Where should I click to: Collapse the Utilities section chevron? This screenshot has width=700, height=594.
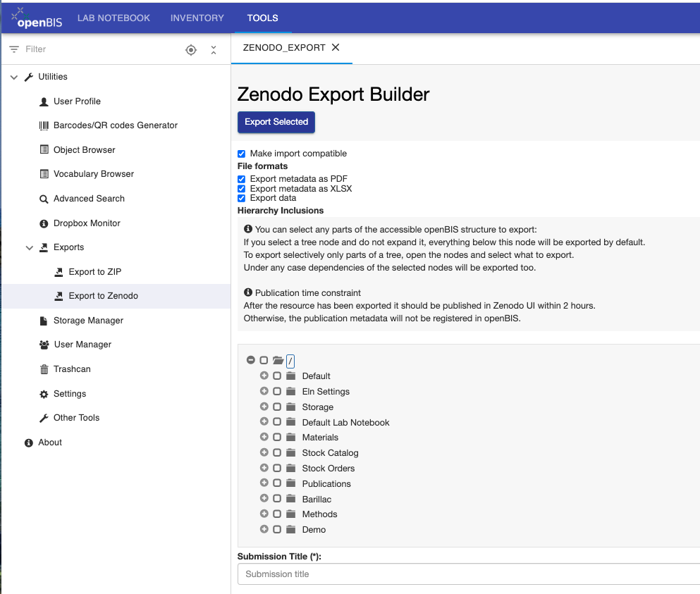pyautogui.click(x=14, y=78)
